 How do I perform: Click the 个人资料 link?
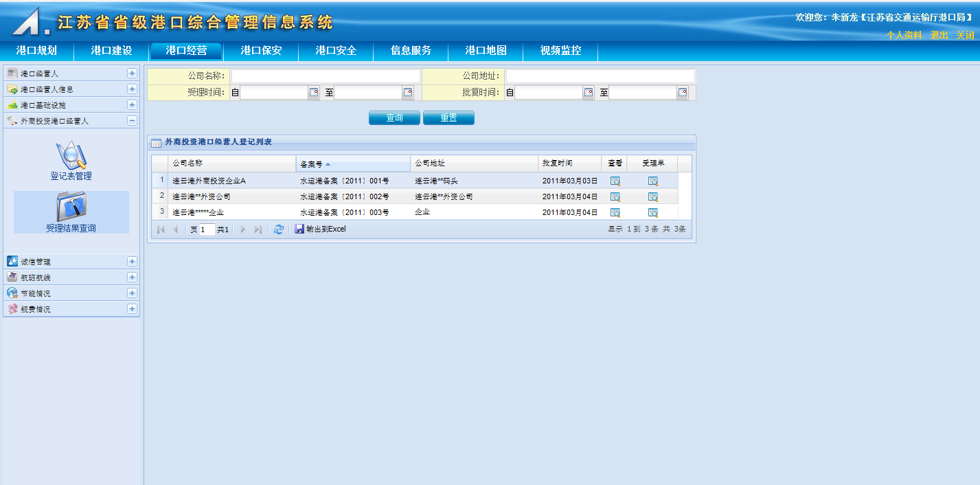904,35
